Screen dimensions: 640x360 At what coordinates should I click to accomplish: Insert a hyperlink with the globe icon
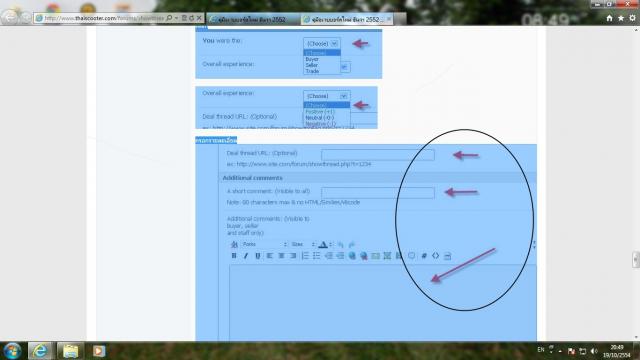tap(352, 256)
